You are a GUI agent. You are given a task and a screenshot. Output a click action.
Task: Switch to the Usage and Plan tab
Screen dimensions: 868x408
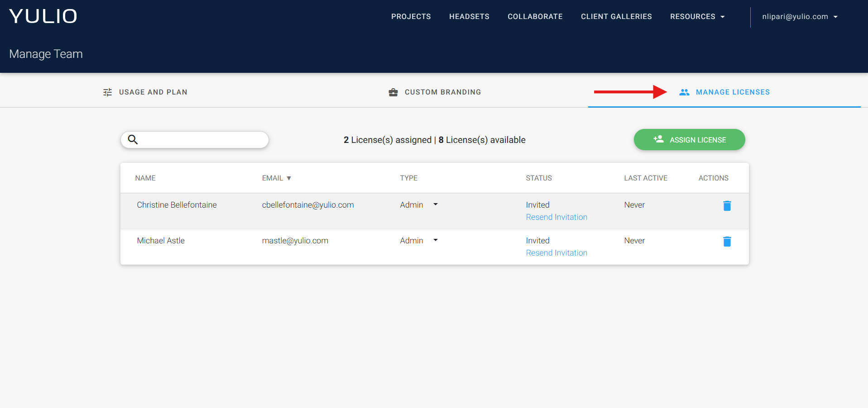click(x=145, y=92)
